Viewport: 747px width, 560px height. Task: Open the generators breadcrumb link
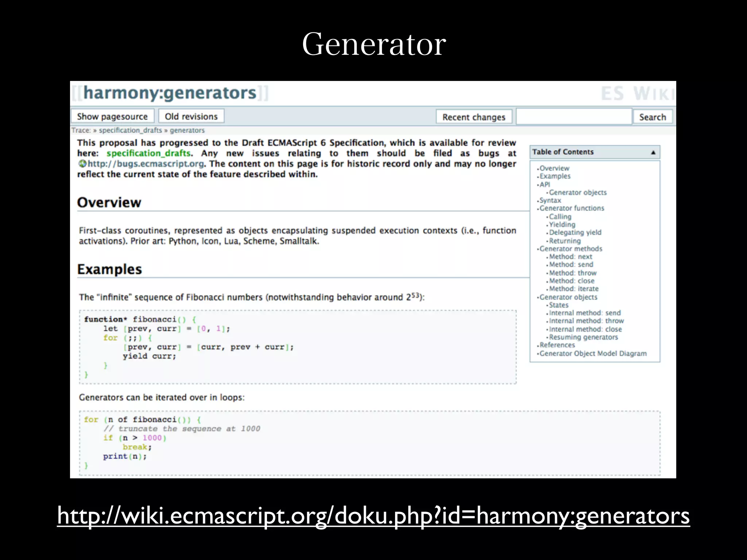pos(187,130)
